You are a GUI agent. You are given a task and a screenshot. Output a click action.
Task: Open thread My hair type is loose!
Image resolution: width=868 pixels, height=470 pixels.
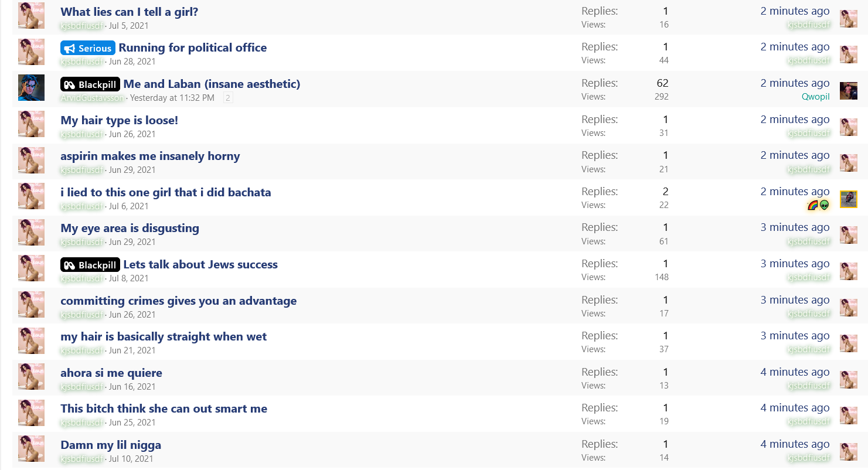click(120, 120)
